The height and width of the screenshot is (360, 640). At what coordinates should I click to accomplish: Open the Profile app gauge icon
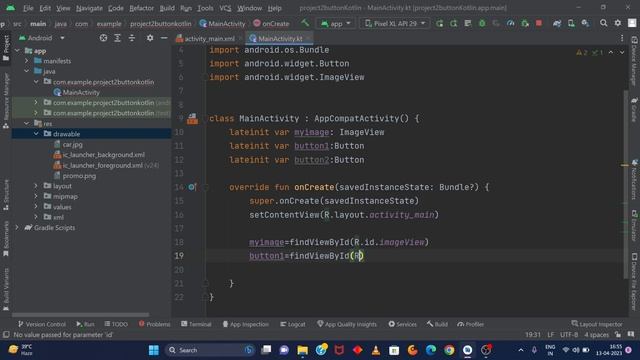(x=511, y=23)
